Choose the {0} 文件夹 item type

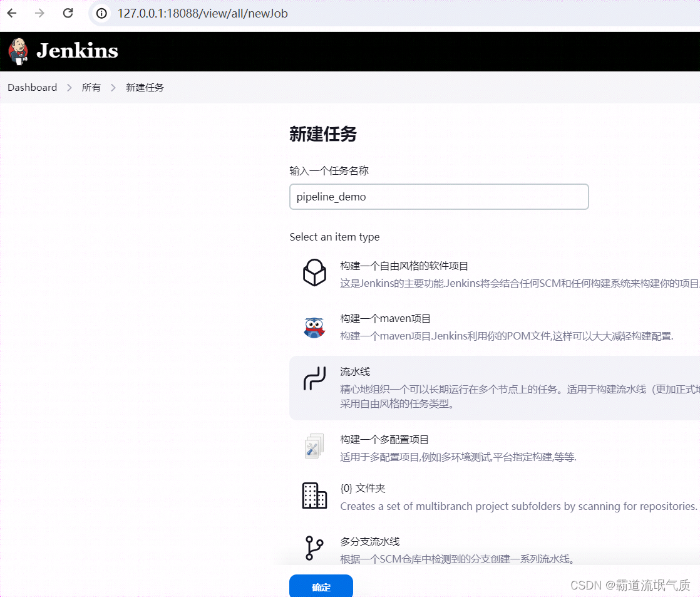pyautogui.click(x=363, y=488)
